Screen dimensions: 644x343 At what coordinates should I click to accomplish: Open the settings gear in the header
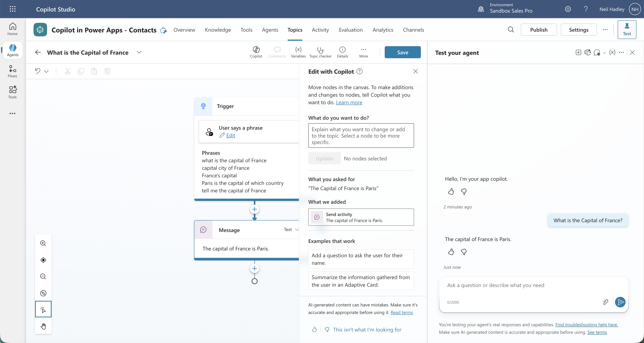click(x=568, y=9)
